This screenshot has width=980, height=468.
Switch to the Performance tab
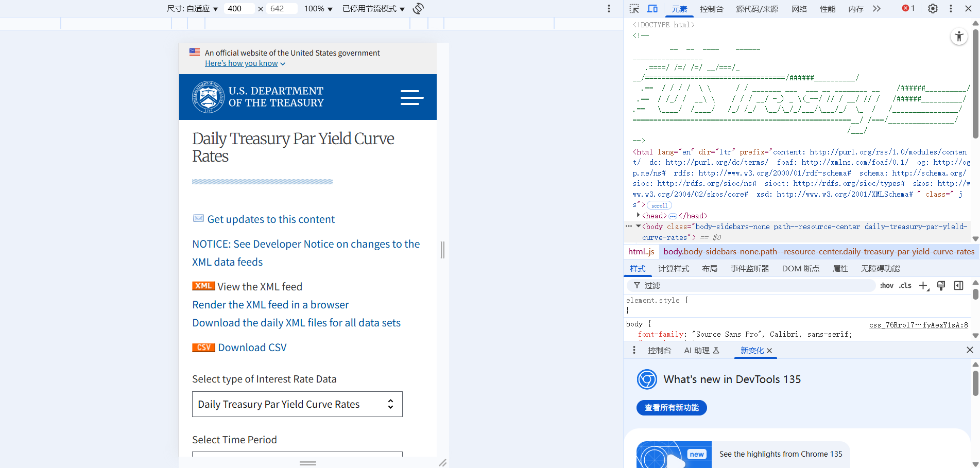click(x=828, y=9)
